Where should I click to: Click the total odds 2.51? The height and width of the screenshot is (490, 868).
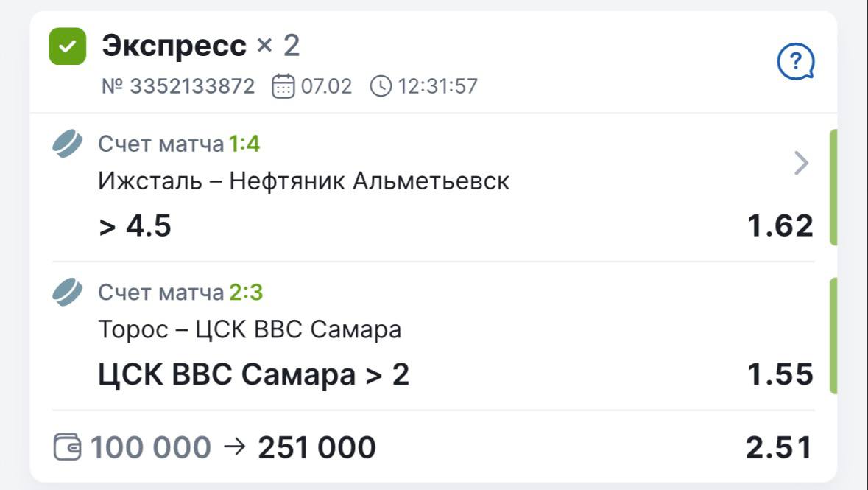(x=778, y=447)
